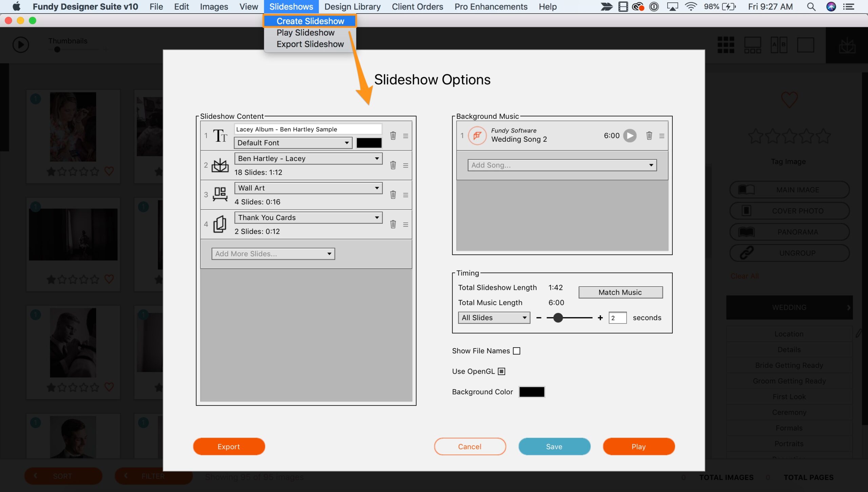The width and height of the screenshot is (868, 492).
Task: Grab reorder handle for title slide row
Action: coord(406,136)
